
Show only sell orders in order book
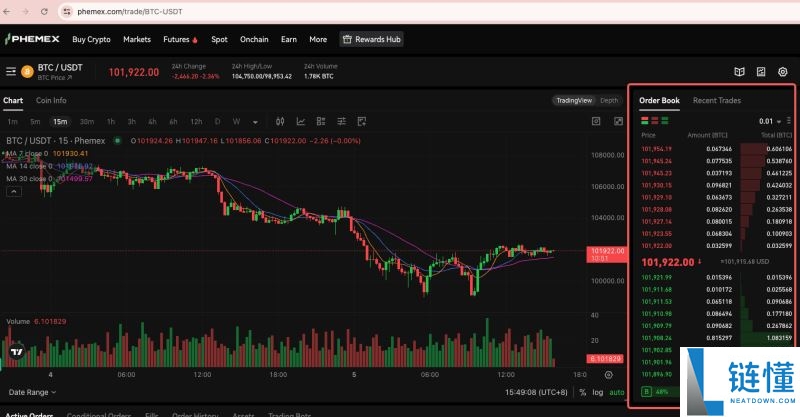point(655,121)
